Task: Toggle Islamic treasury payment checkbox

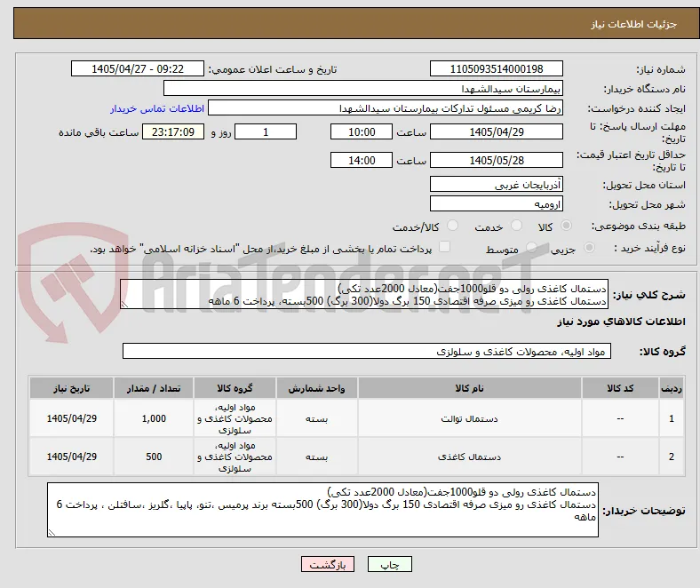Action: tap(445, 247)
